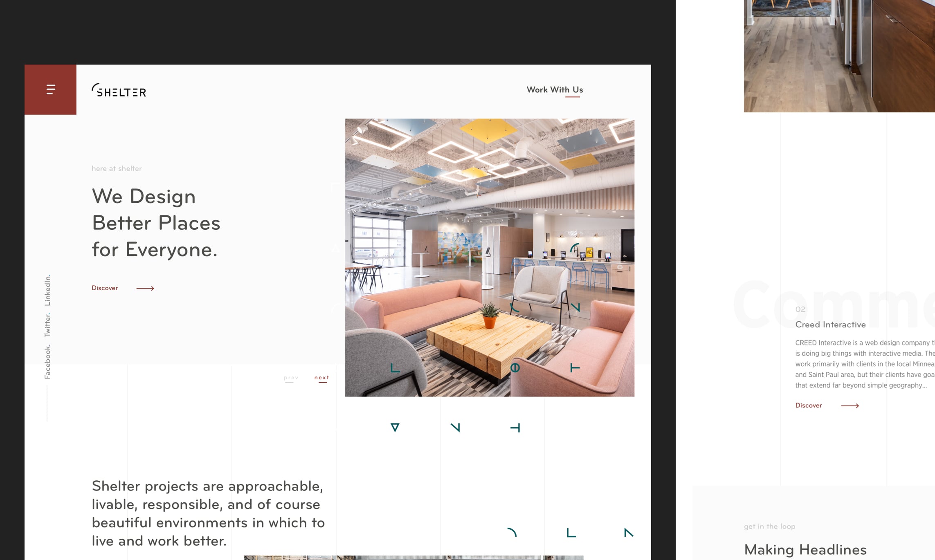The image size is (935, 560).
Task: Click the Work With Us link
Action: pyautogui.click(x=555, y=90)
